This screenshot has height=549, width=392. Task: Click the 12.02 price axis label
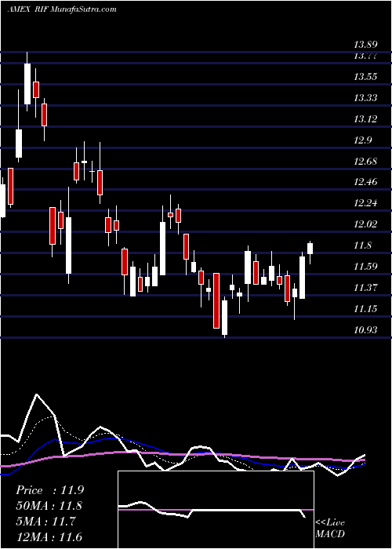pos(365,224)
